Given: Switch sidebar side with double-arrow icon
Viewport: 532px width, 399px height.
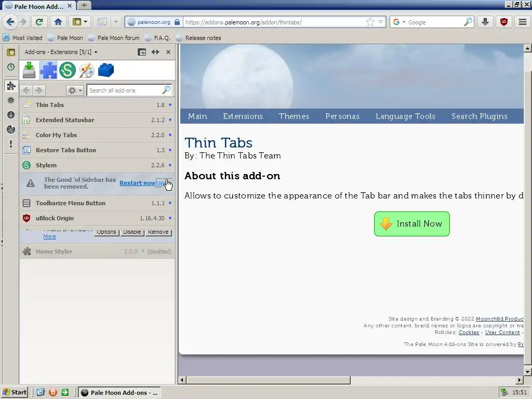Looking at the screenshot, I should pyautogui.click(x=155, y=52).
